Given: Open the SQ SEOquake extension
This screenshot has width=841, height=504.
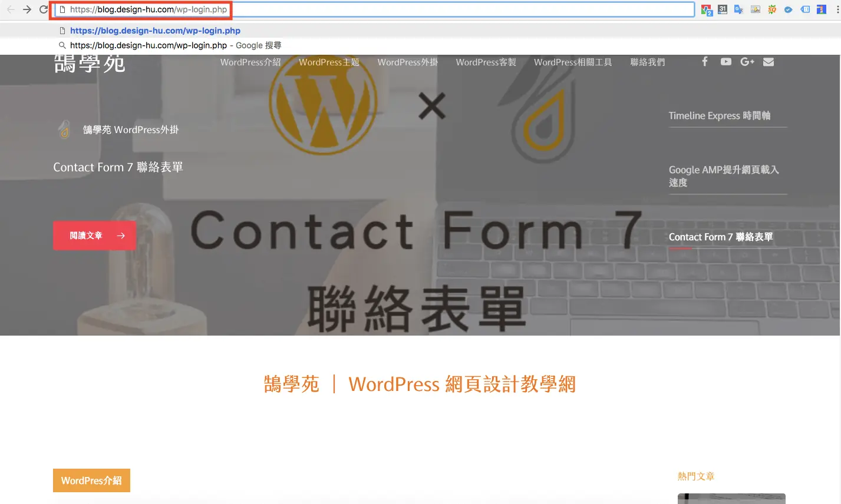Looking at the screenshot, I should point(771,9).
